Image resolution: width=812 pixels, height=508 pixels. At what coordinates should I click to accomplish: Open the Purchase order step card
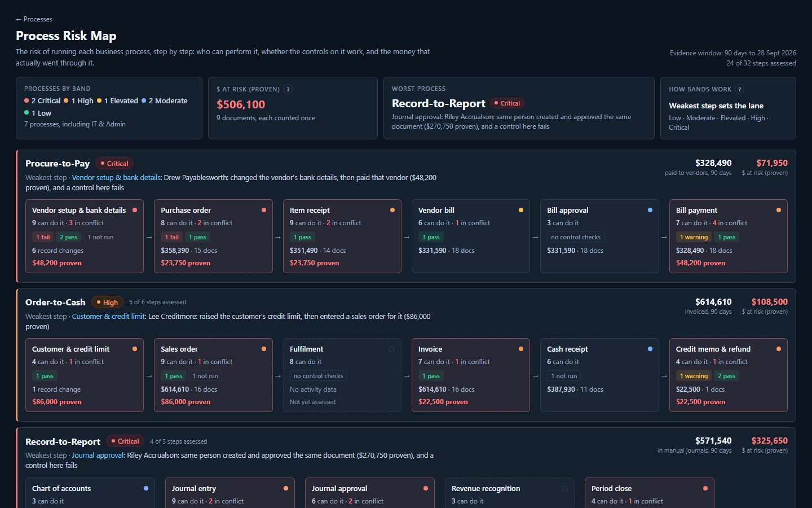click(x=213, y=236)
